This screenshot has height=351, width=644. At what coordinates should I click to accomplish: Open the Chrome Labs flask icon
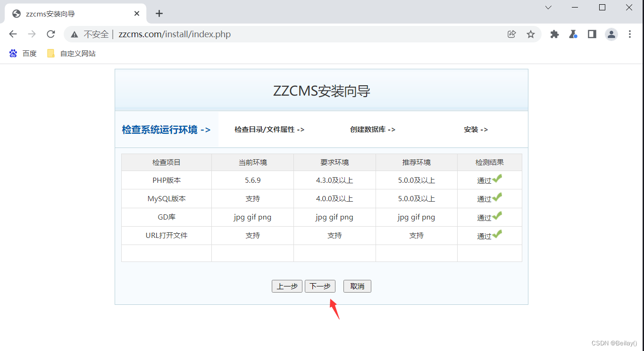[573, 34]
